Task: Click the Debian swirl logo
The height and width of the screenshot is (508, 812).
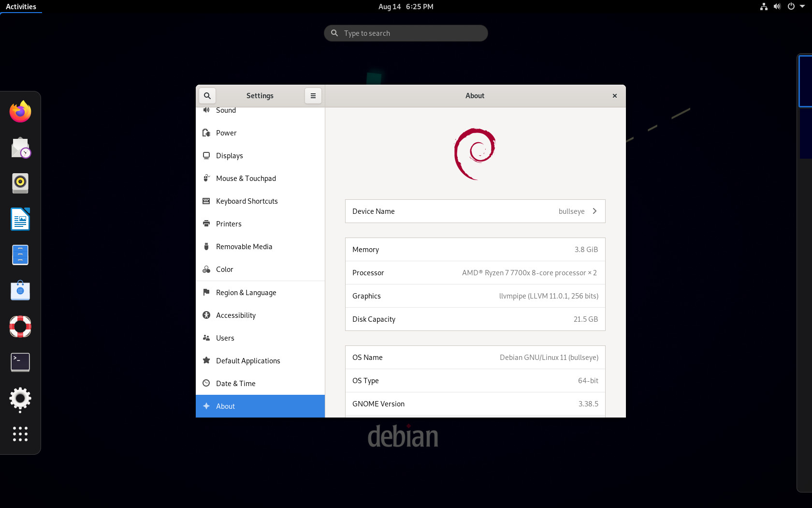Action: pos(475,154)
